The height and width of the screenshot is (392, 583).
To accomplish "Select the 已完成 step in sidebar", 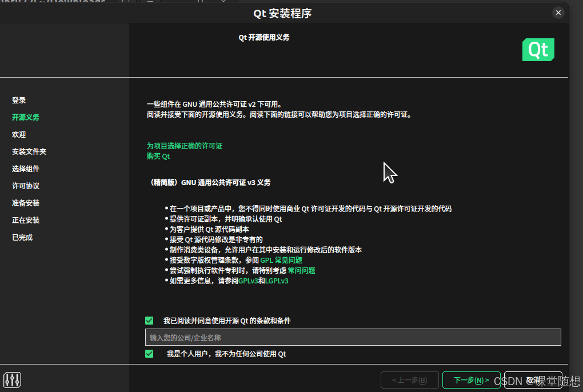I will pyautogui.click(x=22, y=237).
